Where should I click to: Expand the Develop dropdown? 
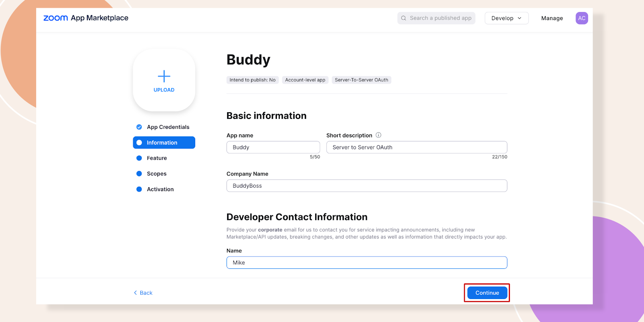(506, 18)
